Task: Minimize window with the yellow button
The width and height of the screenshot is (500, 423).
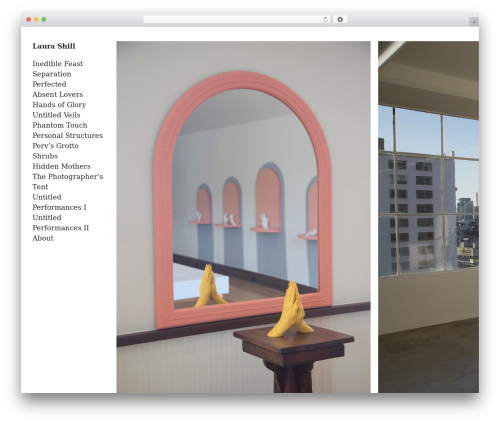Action: click(x=36, y=20)
